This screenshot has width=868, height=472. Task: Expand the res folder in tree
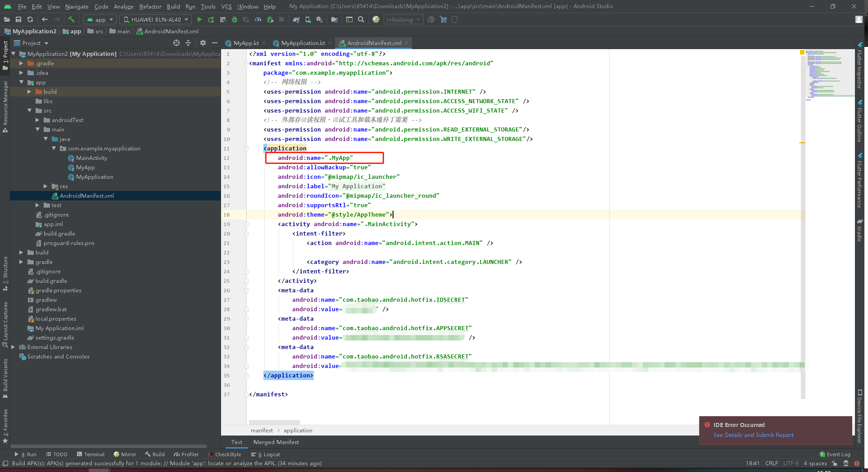pos(45,186)
